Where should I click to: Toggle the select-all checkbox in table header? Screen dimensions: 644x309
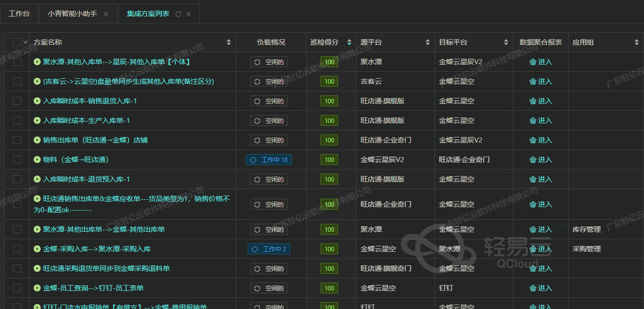[x=17, y=42]
